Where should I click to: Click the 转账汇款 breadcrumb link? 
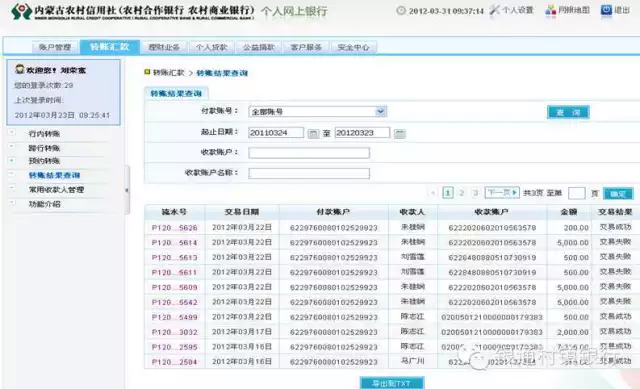point(169,73)
